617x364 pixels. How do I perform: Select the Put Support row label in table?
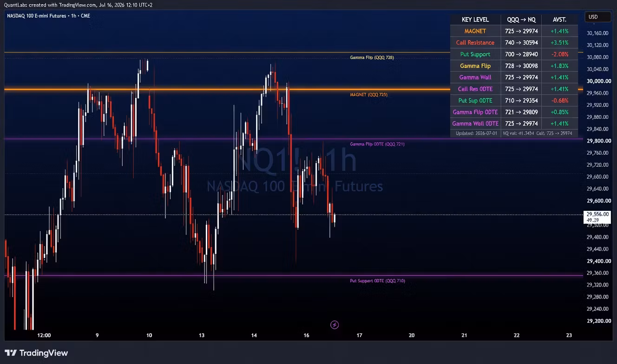[475, 54]
